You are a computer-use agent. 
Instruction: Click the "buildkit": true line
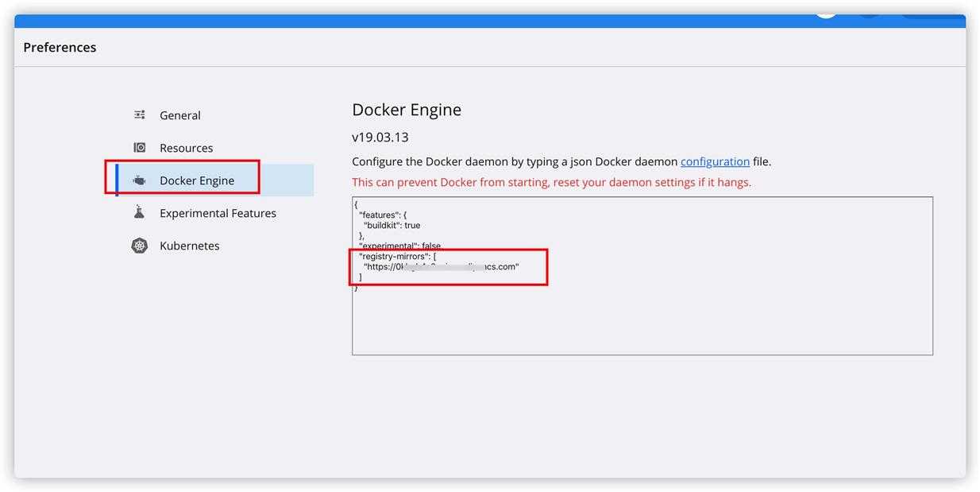coord(392,226)
